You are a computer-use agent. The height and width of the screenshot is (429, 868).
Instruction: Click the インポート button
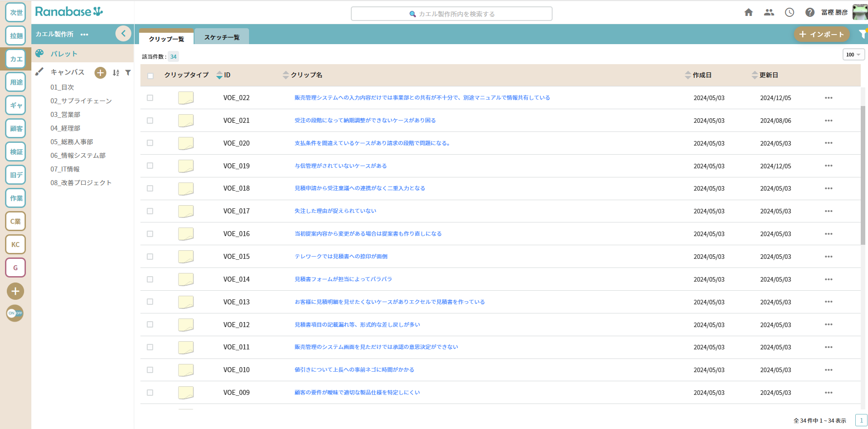click(821, 34)
